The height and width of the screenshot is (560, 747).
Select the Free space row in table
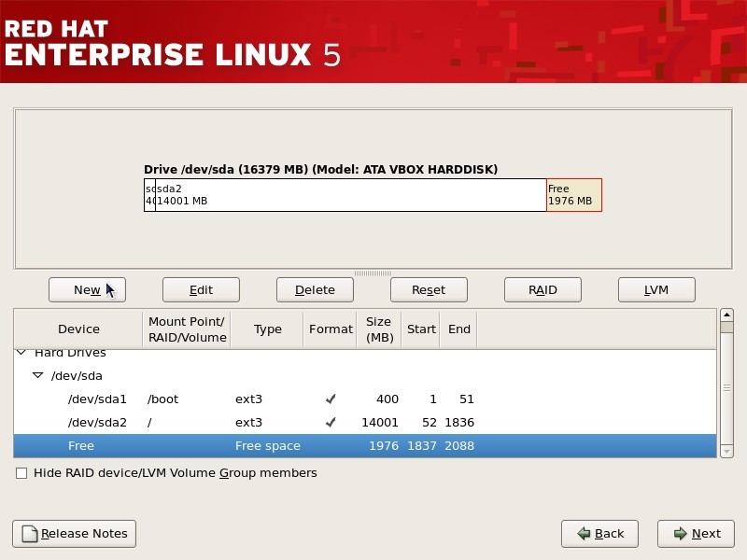365,446
